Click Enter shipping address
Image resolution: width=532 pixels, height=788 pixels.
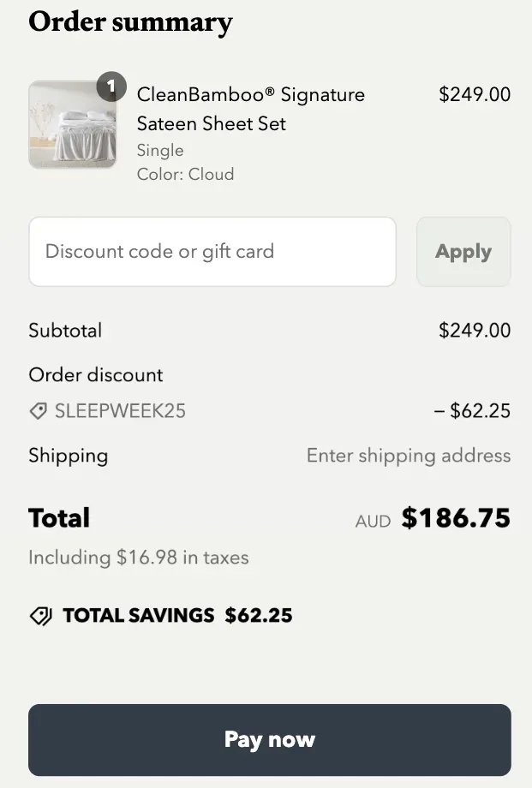tap(409, 455)
